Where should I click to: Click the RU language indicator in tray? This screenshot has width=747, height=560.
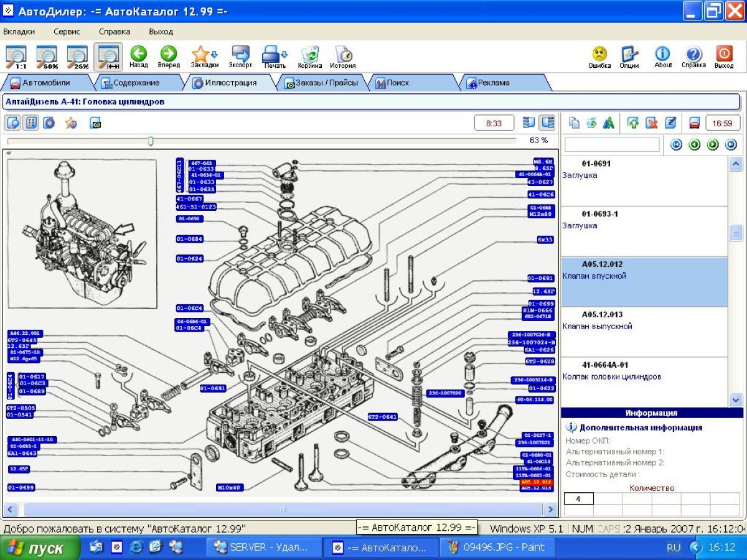[674, 548]
